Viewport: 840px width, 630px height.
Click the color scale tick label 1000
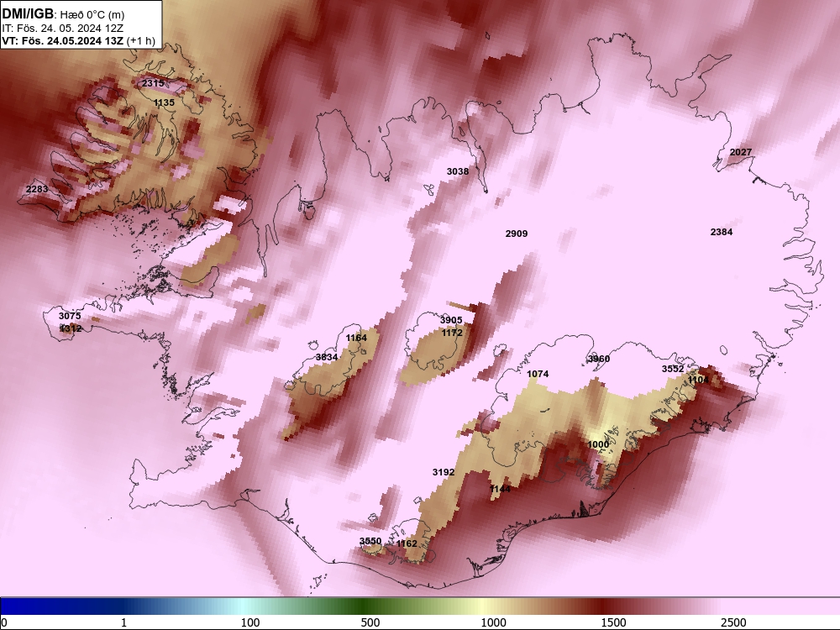(x=493, y=622)
